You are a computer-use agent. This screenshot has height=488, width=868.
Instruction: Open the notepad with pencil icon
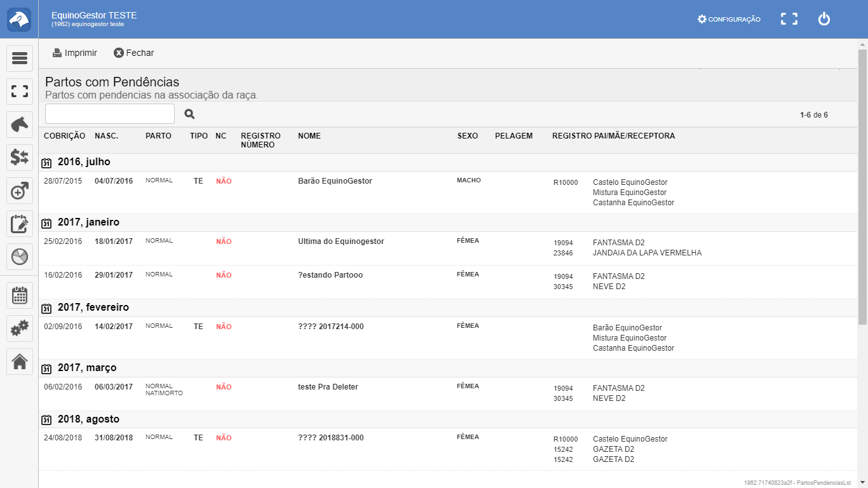(20, 224)
